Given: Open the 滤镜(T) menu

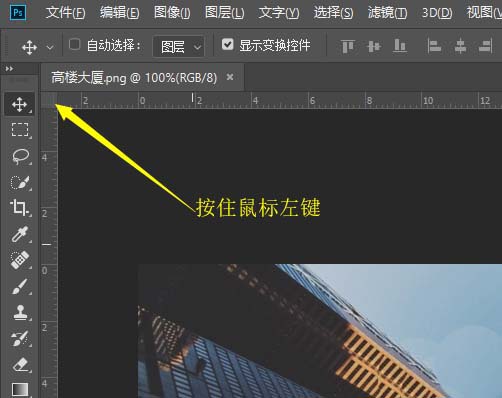Looking at the screenshot, I should point(387,13).
